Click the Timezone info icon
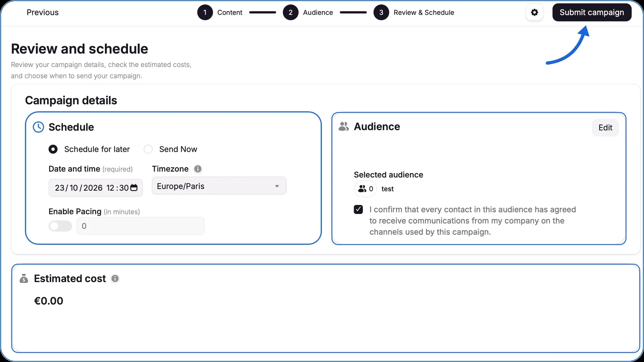 [198, 169]
